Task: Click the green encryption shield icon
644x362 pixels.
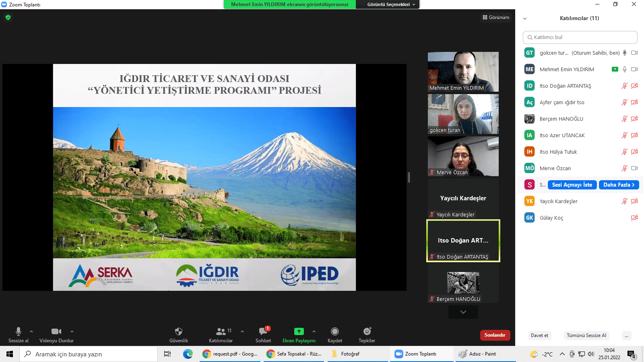Action: point(8,17)
